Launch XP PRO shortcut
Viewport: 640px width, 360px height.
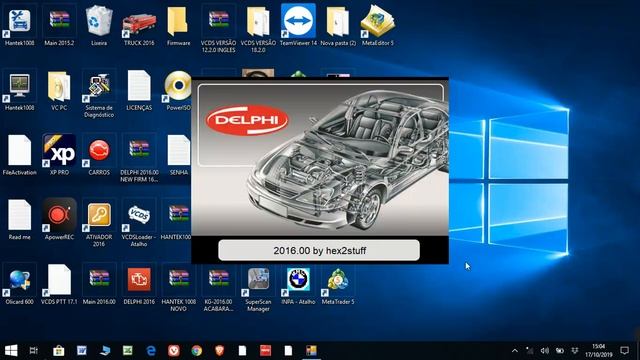[x=59, y=155]
